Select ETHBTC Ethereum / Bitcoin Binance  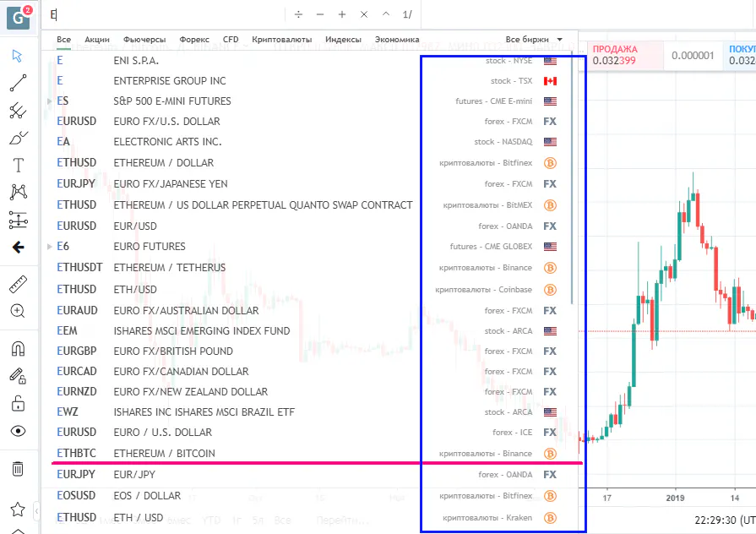pos(309,454)
